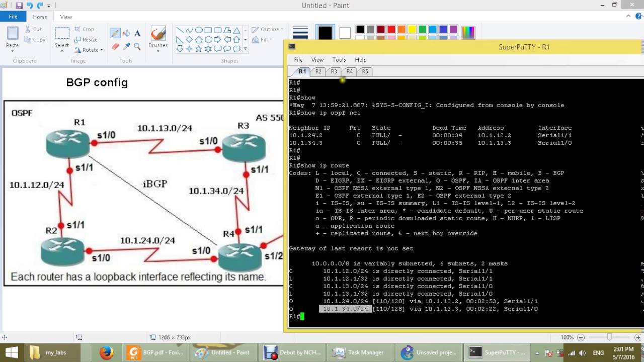Choose the Text tool (letter A)
Viewport: 644px width, 362px height.
click(137, 33)
